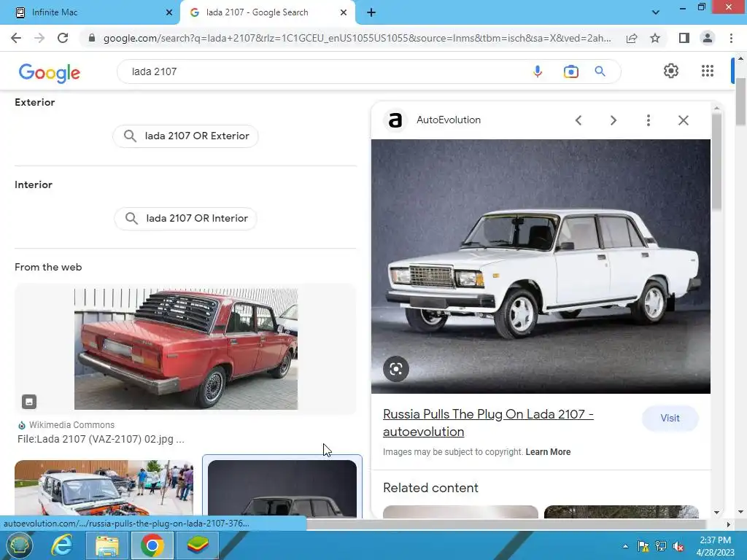Click the lada 2107 search input field
Viewport: 747px width, 560px height.
click(324, 71)
